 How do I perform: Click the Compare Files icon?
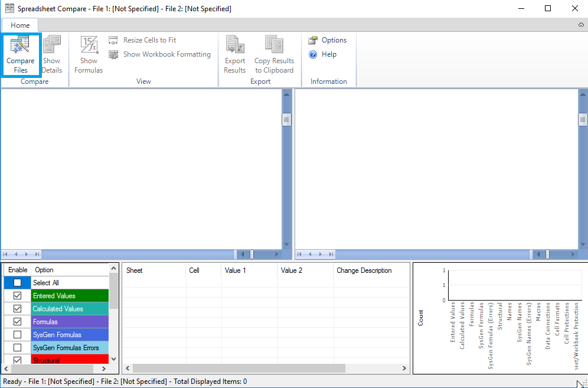pyautogui.click(x=20, y=46)
